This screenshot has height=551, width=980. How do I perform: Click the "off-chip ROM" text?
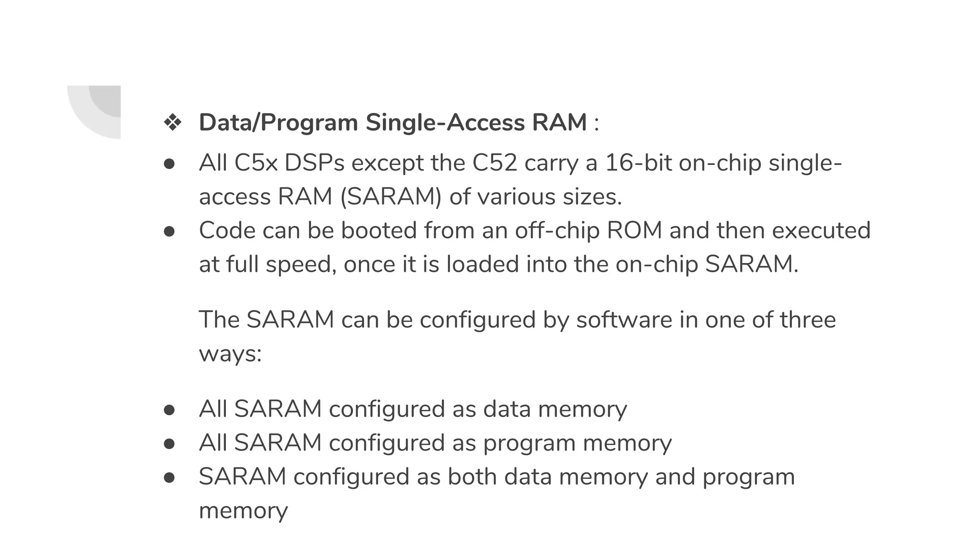588,231
